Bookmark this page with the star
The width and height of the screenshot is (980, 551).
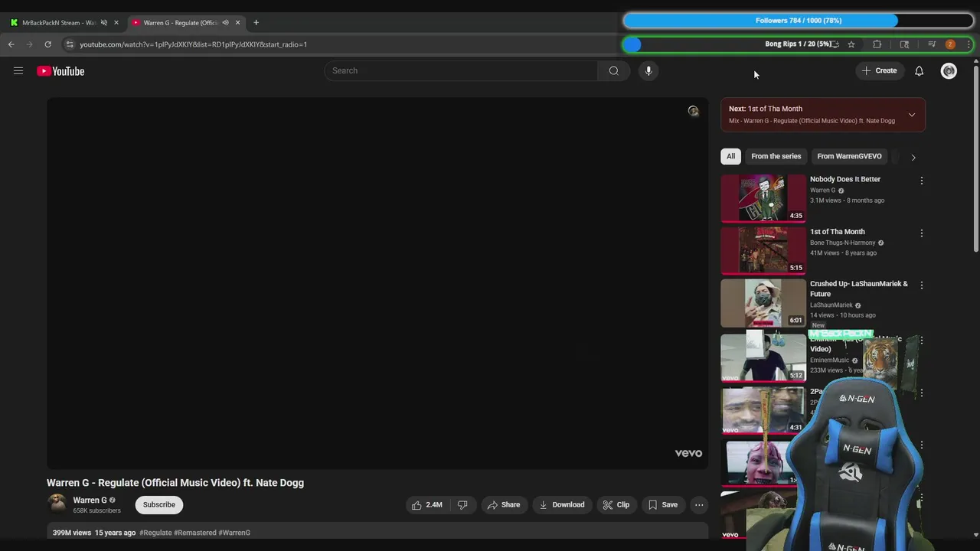point(851,44)
